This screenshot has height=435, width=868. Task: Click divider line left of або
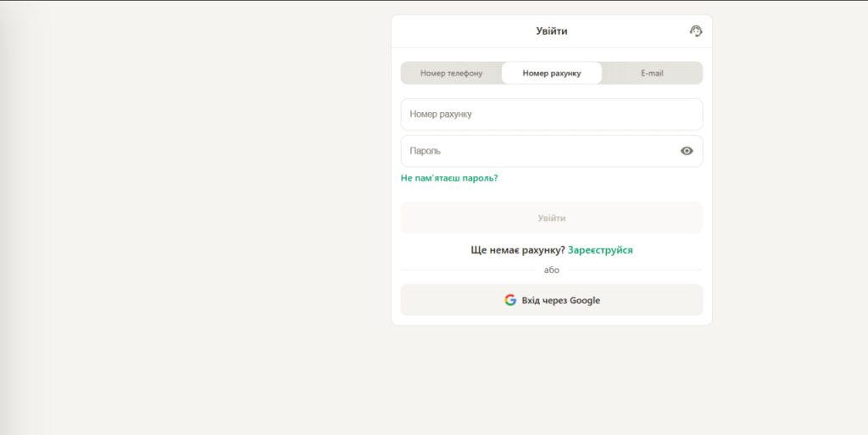[x=466, y=270]
